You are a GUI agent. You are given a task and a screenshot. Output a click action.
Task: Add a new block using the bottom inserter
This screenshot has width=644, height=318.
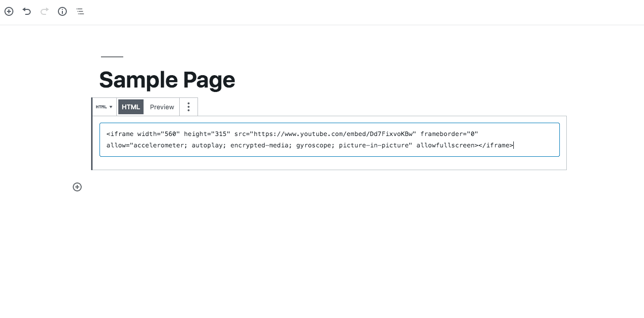[x=77, y=187]
